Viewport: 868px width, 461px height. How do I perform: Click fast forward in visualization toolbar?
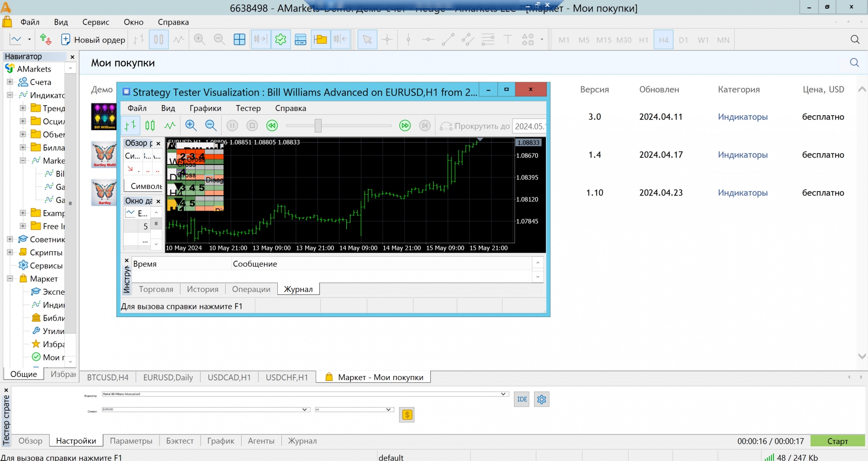point(405,126)
